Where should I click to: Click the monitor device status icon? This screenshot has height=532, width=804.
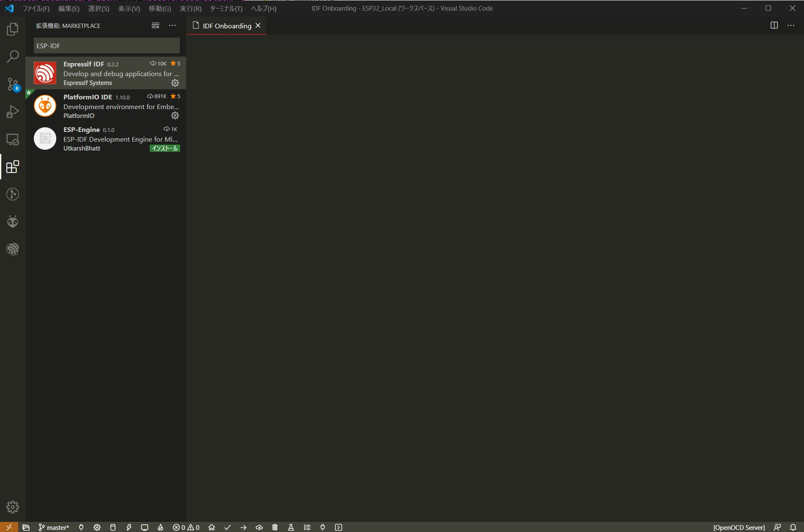(x=145, y=527)
